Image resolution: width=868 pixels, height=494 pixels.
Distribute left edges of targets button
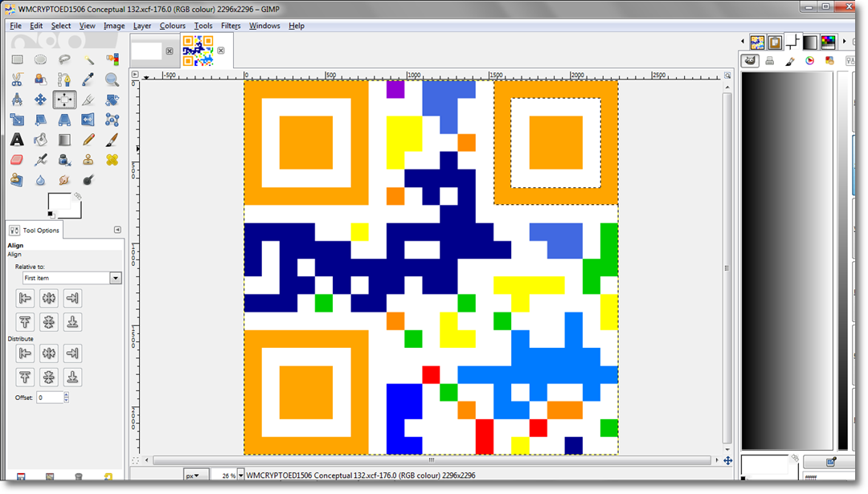25,353
